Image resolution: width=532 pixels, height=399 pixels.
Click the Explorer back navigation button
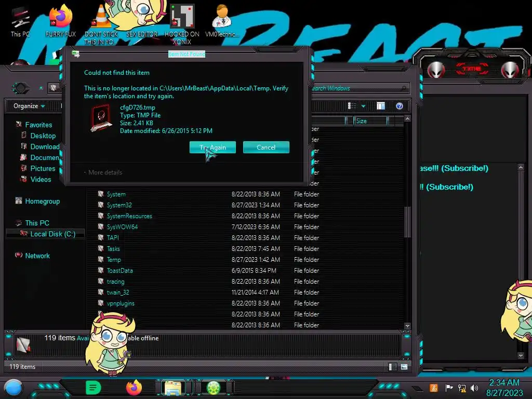click(21, 88)
